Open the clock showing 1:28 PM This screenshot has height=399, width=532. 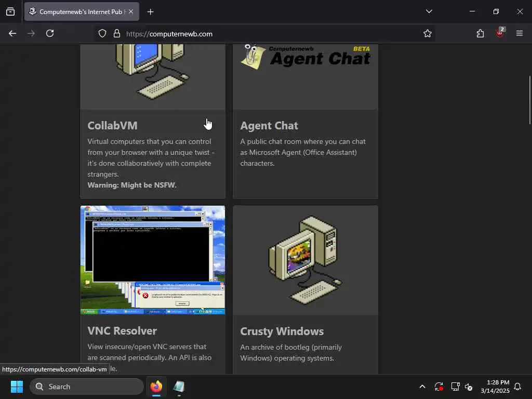point(495,387)
